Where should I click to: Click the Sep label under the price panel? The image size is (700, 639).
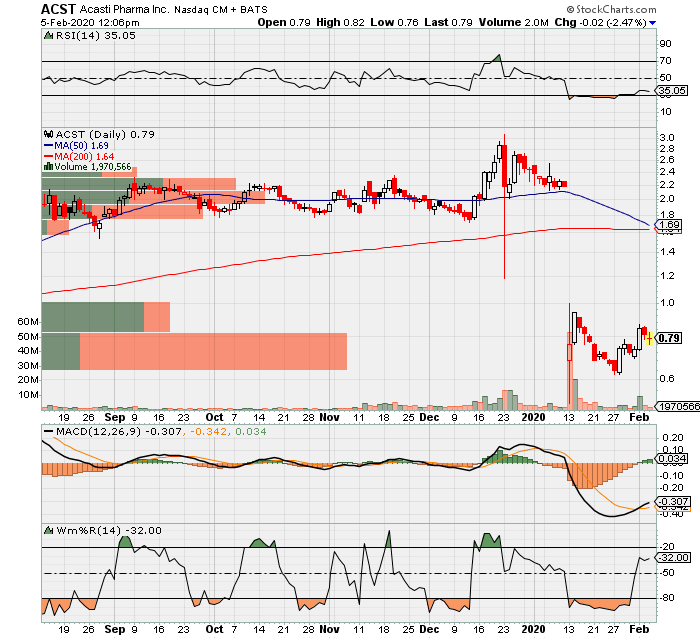pos(115,418)
